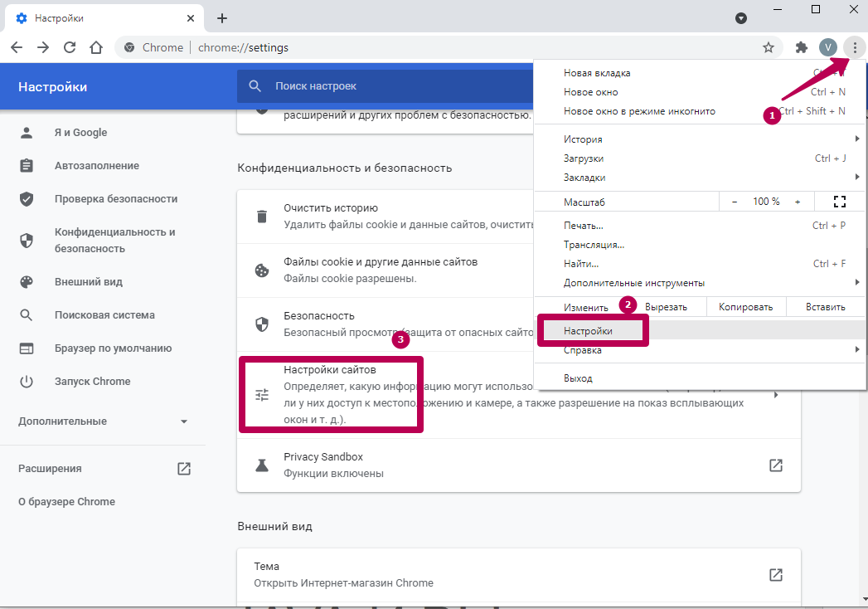The height and width of the screenshot is (609, 868).
Task: Reload the page using refresh icon
Action: [x=70, y=47]
